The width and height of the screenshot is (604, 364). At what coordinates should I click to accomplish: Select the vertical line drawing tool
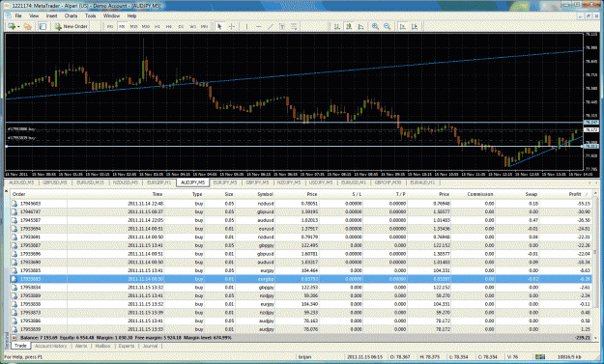point(246,26)
